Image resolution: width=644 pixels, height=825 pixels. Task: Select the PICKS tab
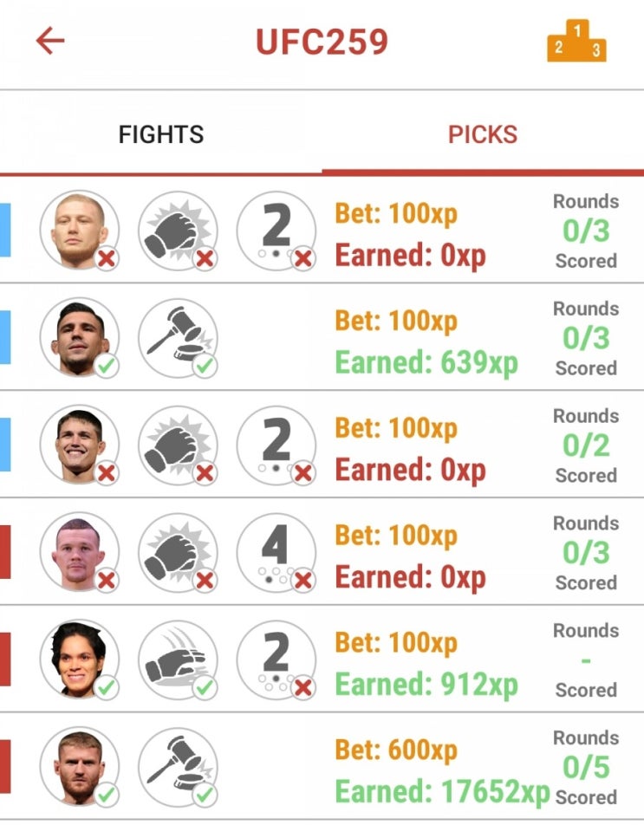[x=483, y=134]
